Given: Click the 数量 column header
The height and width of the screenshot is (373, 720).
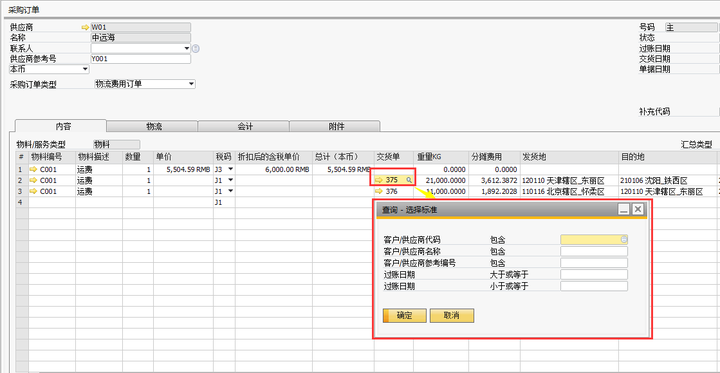Looking at the screenshot, I should [138, 158].
